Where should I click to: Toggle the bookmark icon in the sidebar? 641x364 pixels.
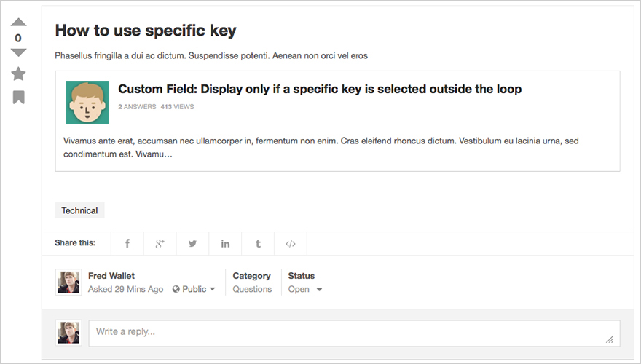pyautogui.click(x=19, y=98)
